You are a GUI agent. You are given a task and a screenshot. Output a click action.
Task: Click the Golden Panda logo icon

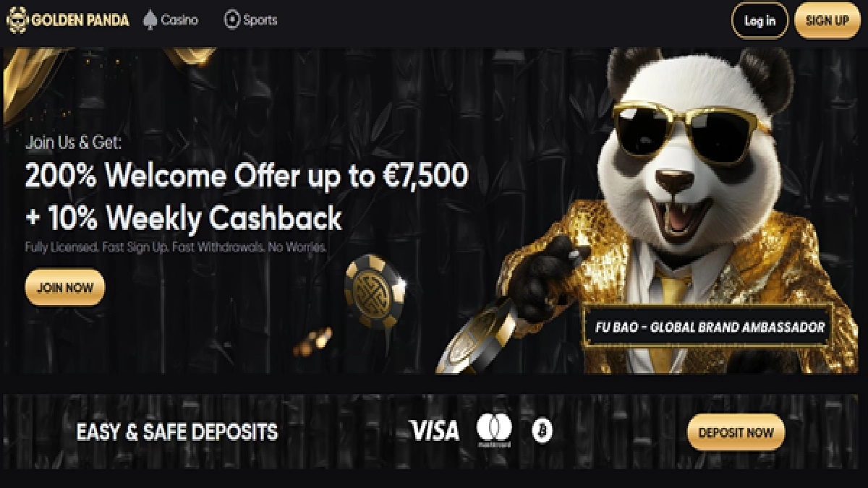17,20
